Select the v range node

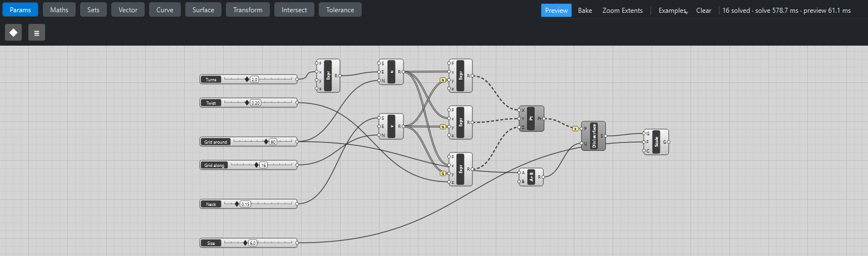coord(391,126)
